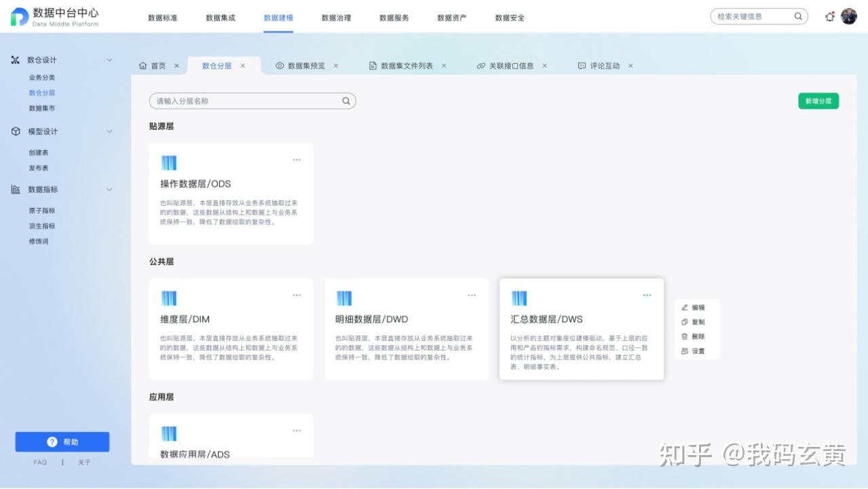Open more options on 汇总数据层/DWS card
Image resolution: width=868 pixels, height=489 pixels.
pos(647,295)
